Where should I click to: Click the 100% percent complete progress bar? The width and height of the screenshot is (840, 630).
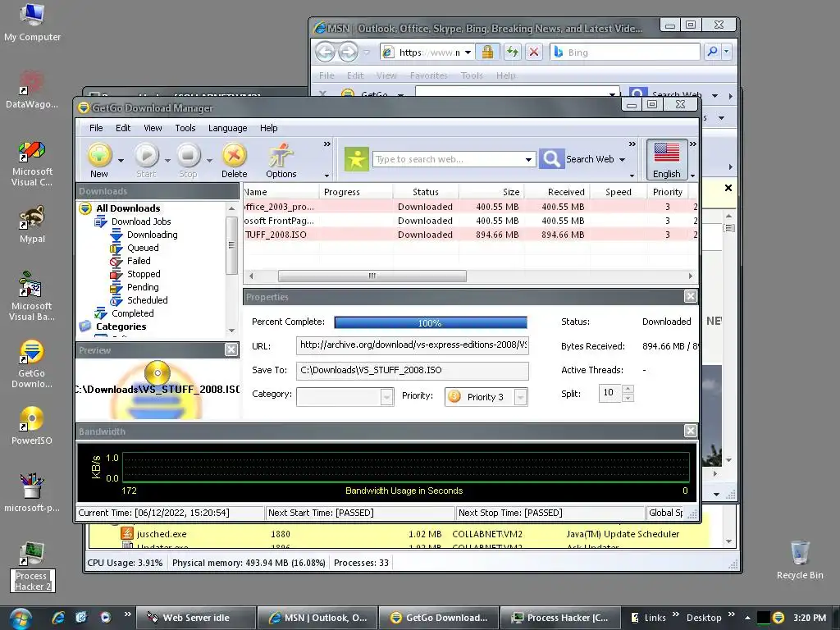coord(430,322)
